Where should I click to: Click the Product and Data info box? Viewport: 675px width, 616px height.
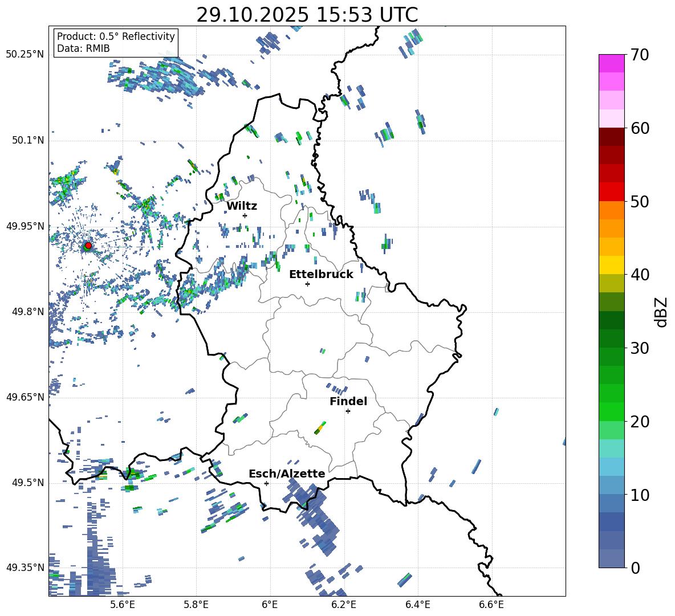(x=116, y=43)
